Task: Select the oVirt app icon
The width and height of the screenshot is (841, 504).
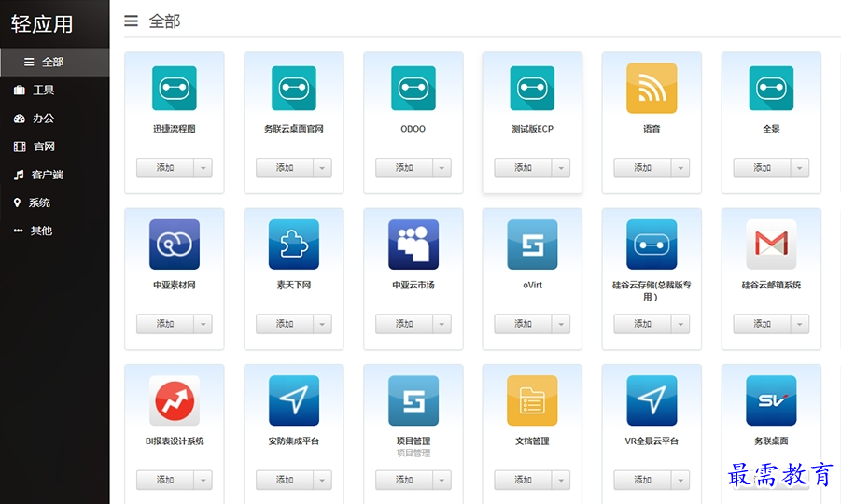Action: click(532, 244)
